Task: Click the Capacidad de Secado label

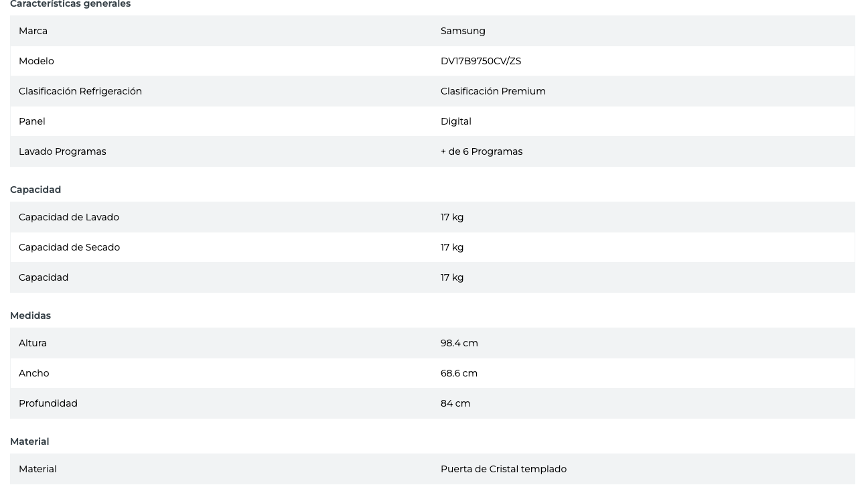Action: 69,247
